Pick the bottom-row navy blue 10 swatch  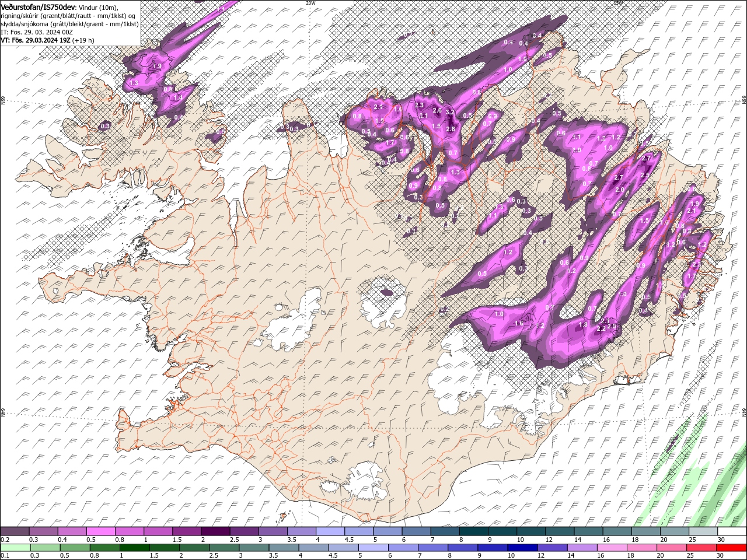click(x=522, y=548)
